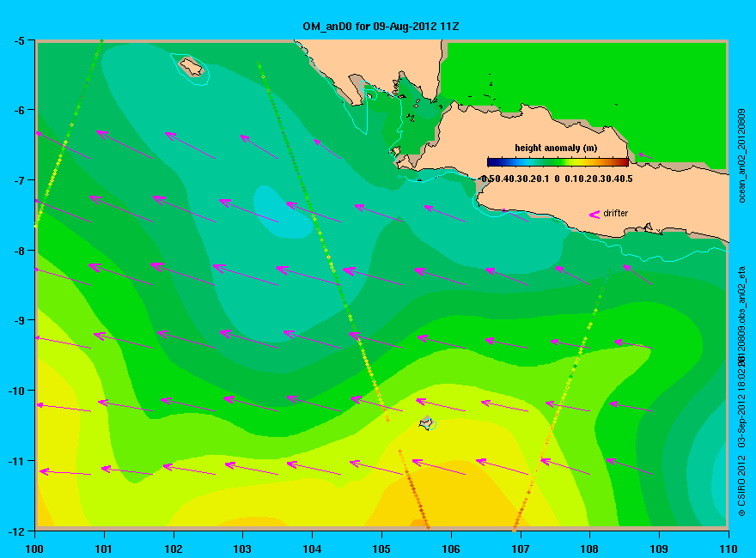Click the x-axis label '105'

pos(381,549)
